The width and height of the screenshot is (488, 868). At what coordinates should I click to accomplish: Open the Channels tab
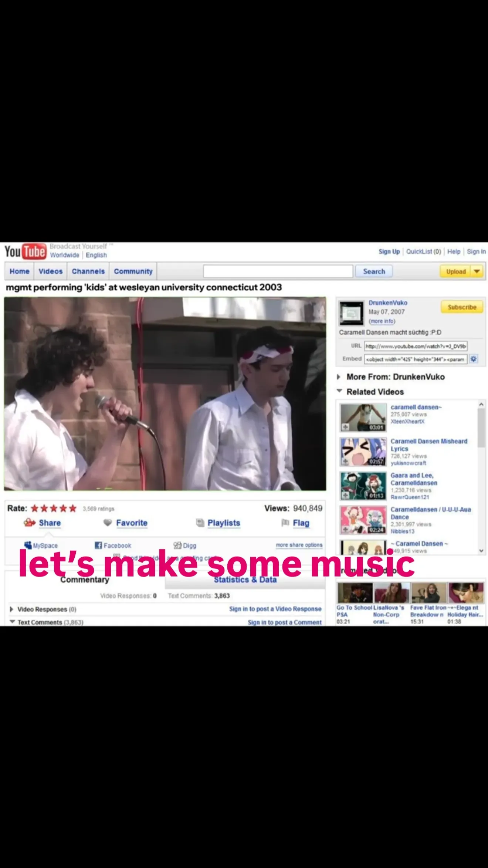[88, 271]
